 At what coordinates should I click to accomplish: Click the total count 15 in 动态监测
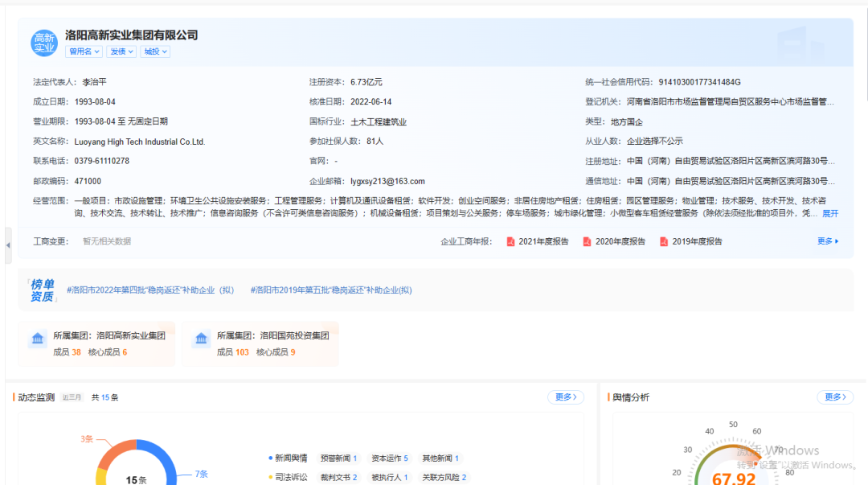tap(105, 397)
